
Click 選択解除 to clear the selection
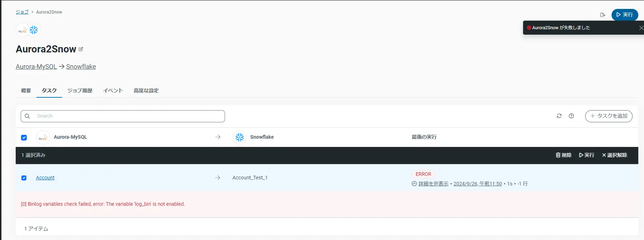615,155
